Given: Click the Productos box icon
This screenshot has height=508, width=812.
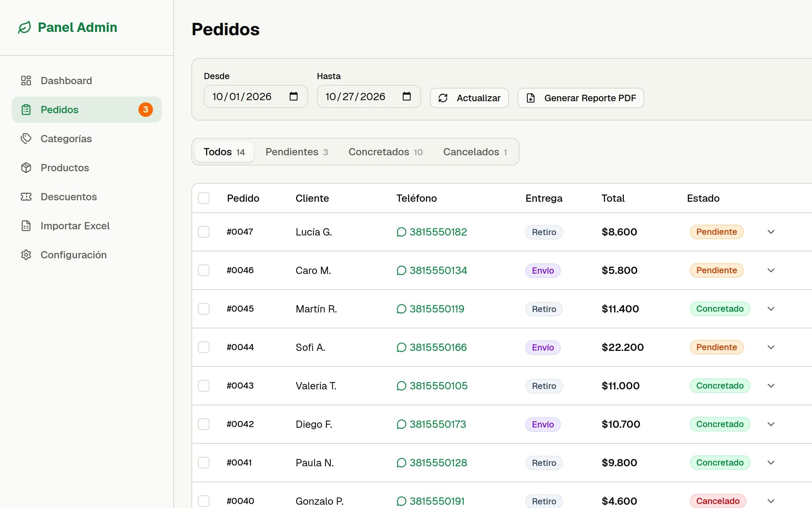Looking at the screenshot, I should tap(26, 168).
